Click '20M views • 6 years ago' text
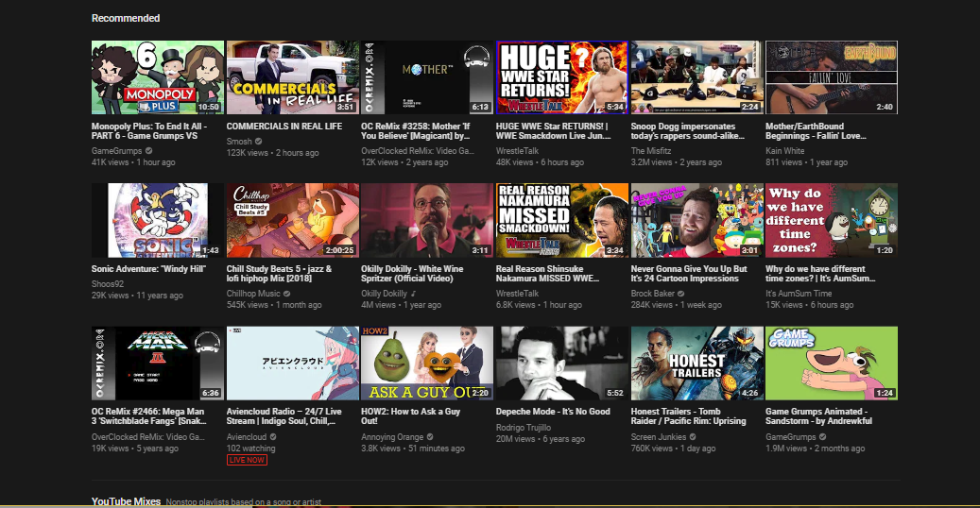The image size is (980, 508). tap(541, 439)
